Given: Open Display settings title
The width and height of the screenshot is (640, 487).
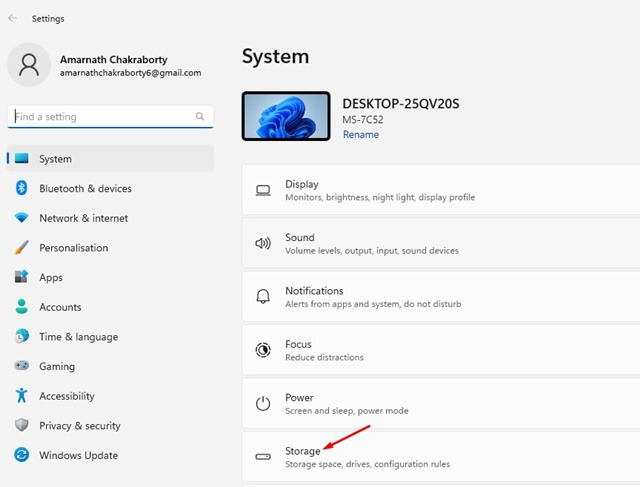Looking at the screenshot, I should (x=302, y=184).
